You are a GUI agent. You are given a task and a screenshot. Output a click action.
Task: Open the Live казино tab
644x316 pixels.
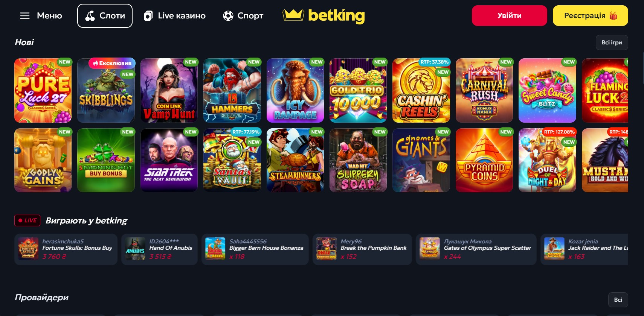[175, 16]
